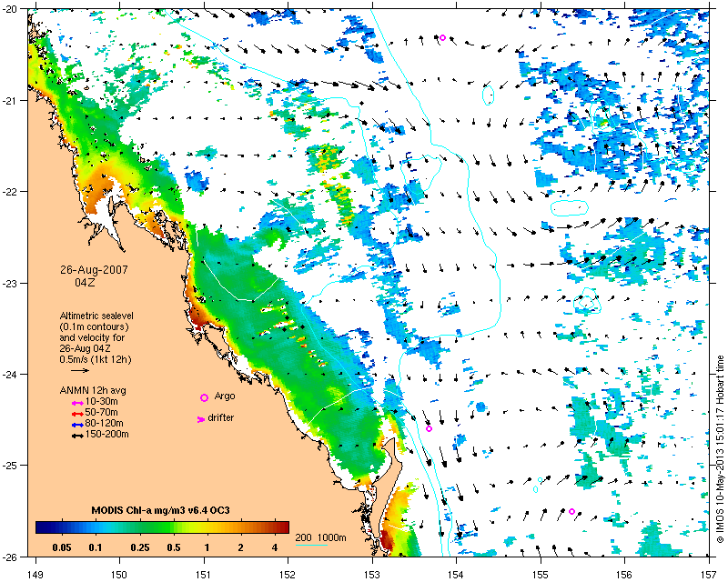Viewport: 728px width, 582px height.
Task: Click the 80-120m blue arrow legend icon
Action: (x=77, y=425)
